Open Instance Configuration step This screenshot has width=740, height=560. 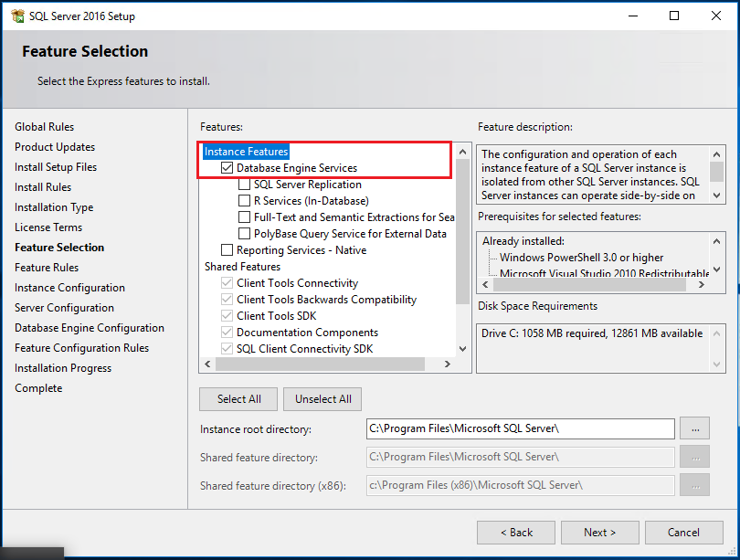click(69, 288)
